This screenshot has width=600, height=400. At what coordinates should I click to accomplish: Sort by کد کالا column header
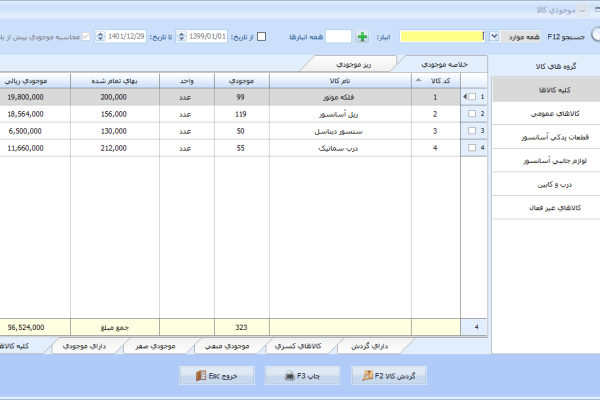tap(436, 81)
